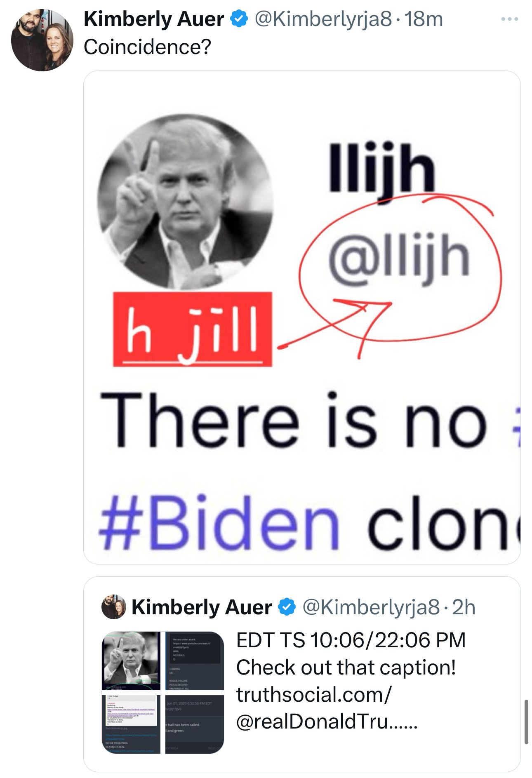The height and width of the screenshot is (778, 532).
Task: Open the 18m timestamp link
Action: click(x=424, y=19)
